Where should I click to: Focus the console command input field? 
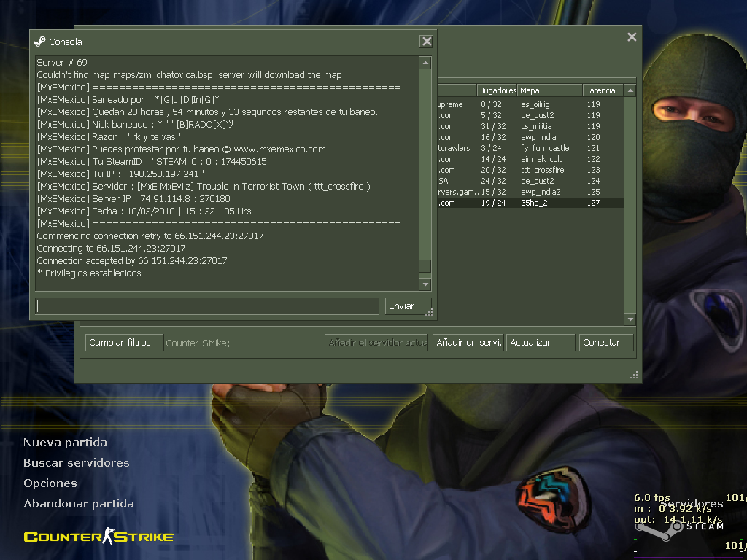[207, 306]
